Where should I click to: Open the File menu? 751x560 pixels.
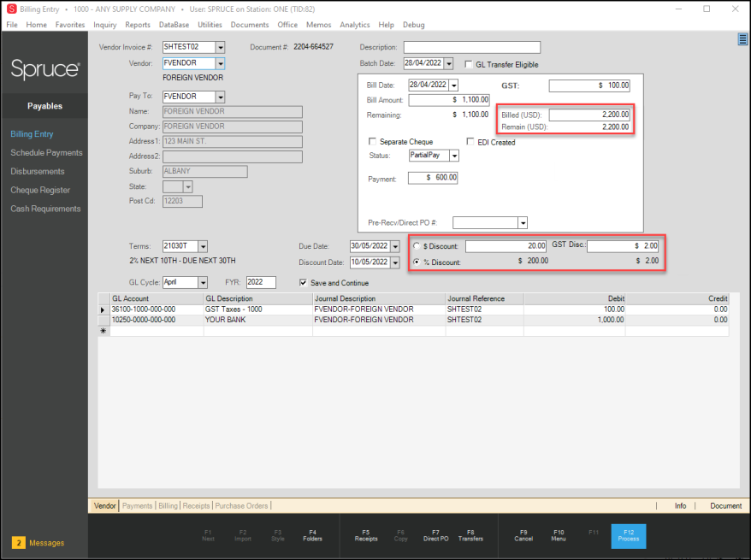(x=12, y=25)
